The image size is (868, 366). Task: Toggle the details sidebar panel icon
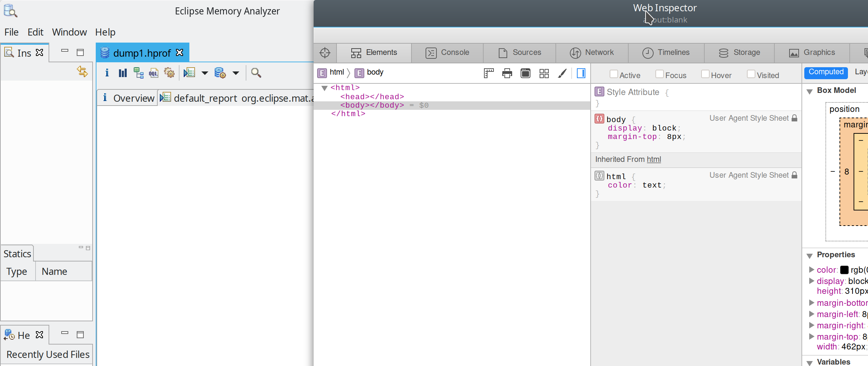[581, 73]
